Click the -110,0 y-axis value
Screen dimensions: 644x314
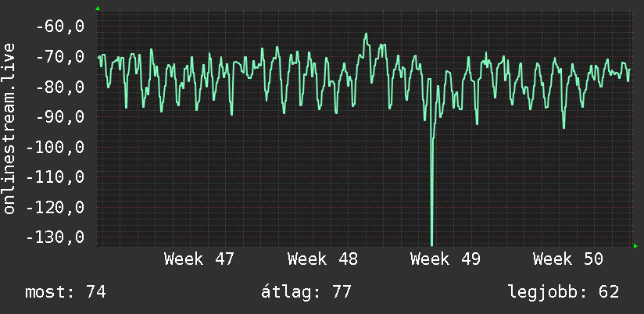point(55,177)
